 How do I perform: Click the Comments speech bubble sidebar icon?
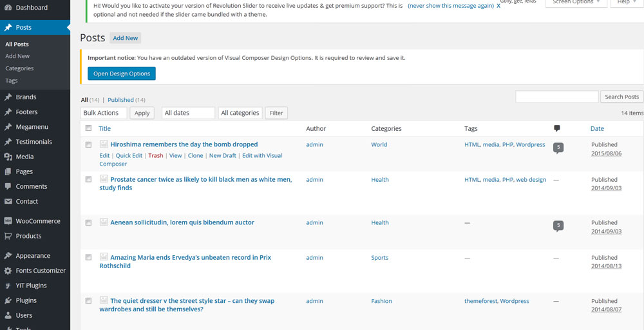8,186
